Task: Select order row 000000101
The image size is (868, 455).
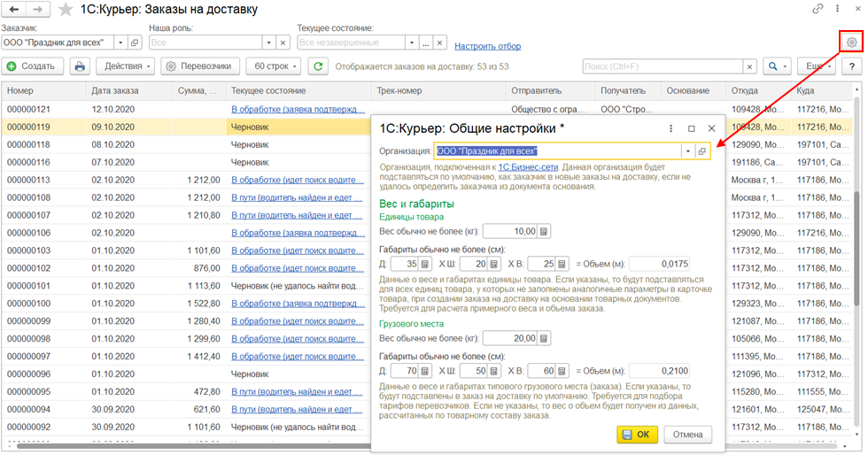Action: pos(186,286)
